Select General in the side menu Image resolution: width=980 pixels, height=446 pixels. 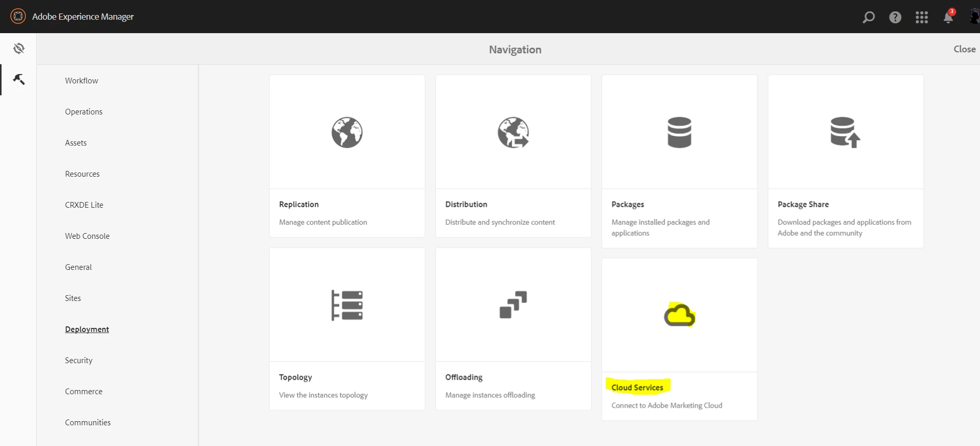tap(79, 267)
